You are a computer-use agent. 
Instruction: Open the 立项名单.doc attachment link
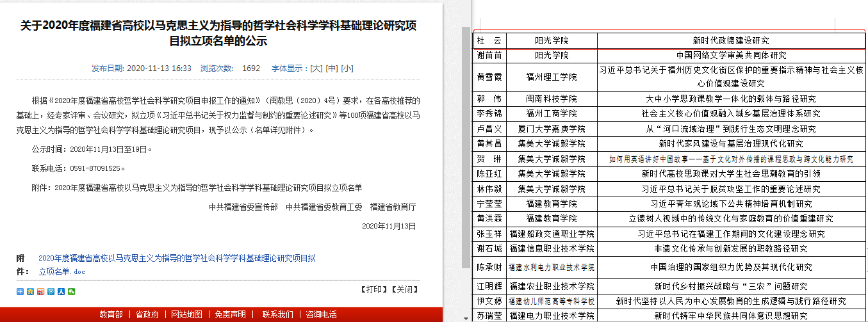click(61, 271)
